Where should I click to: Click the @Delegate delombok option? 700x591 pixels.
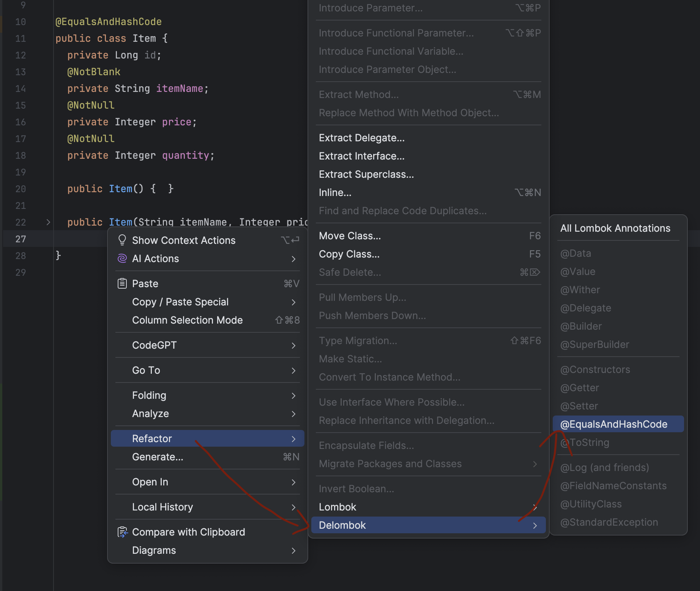[618, 308]
